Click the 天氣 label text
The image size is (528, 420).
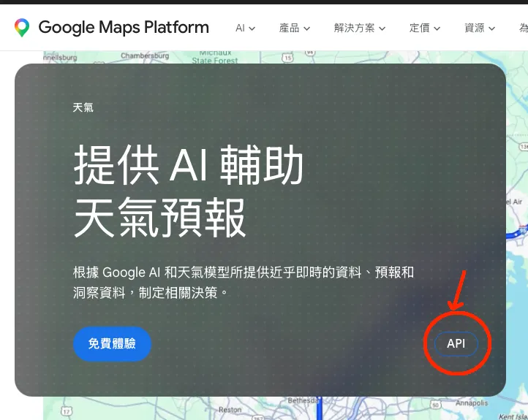(x=83, y=107)
